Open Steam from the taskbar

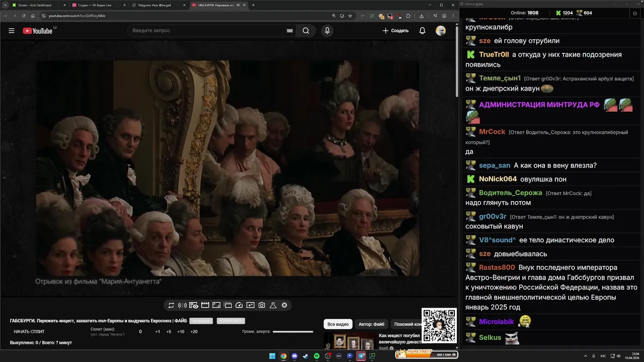pos(305,356)
